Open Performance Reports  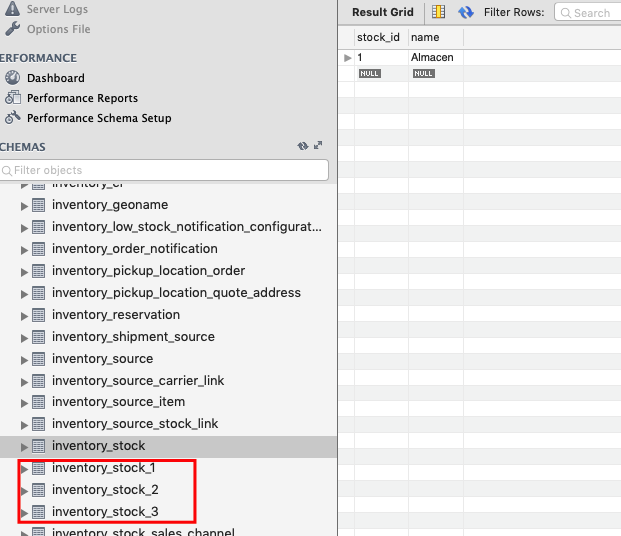coord(82,98)
